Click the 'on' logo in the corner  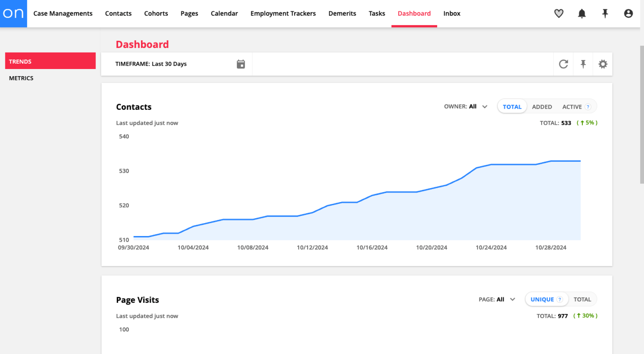tap(13, 13)
